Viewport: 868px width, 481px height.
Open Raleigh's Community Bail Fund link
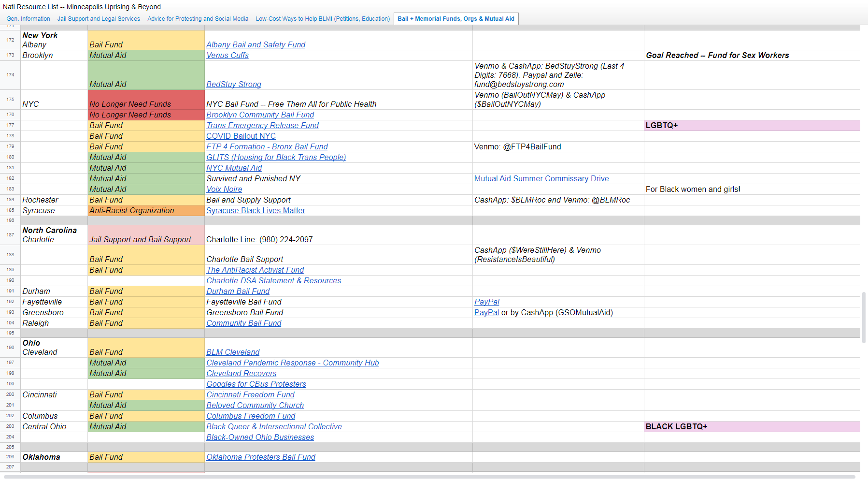244,323
